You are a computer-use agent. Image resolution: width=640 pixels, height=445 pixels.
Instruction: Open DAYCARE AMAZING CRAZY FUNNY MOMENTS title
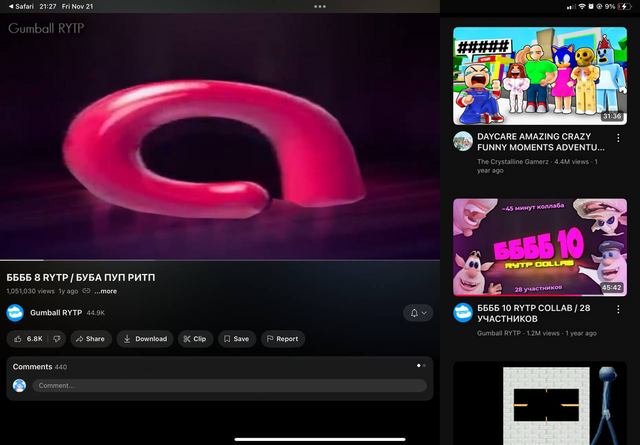coord(541,142)
